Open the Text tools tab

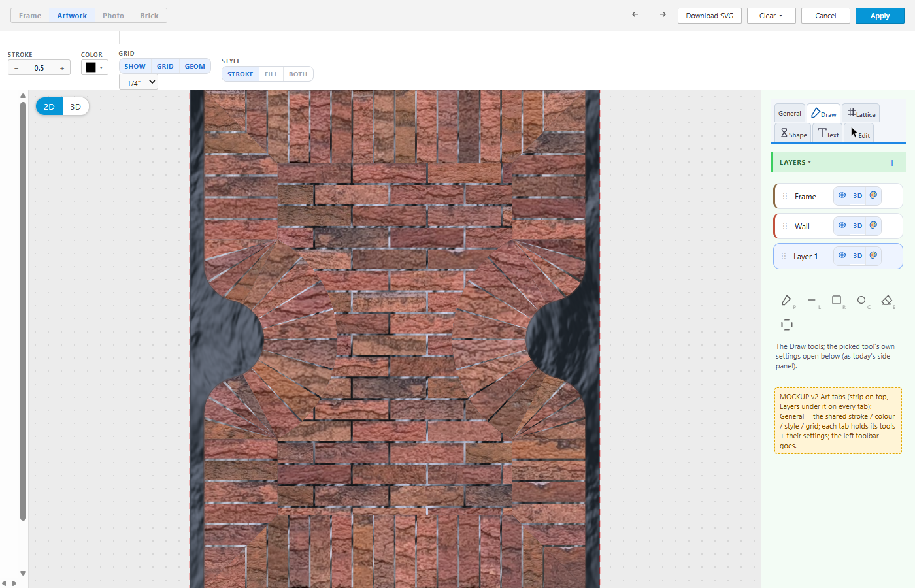[x=828, y=133]
